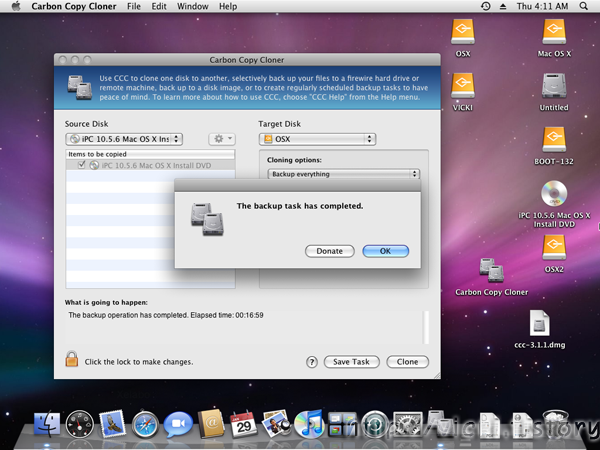
Task: Click the Save Task button
Action: [x=351, y=362]
